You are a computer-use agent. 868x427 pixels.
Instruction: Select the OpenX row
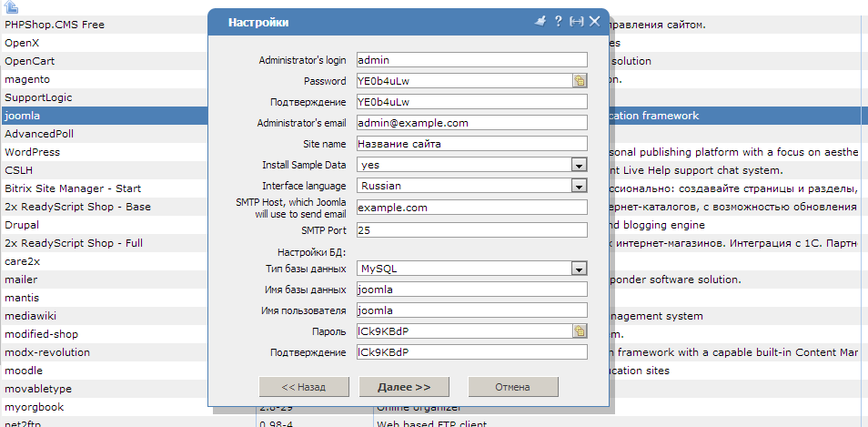22,43
